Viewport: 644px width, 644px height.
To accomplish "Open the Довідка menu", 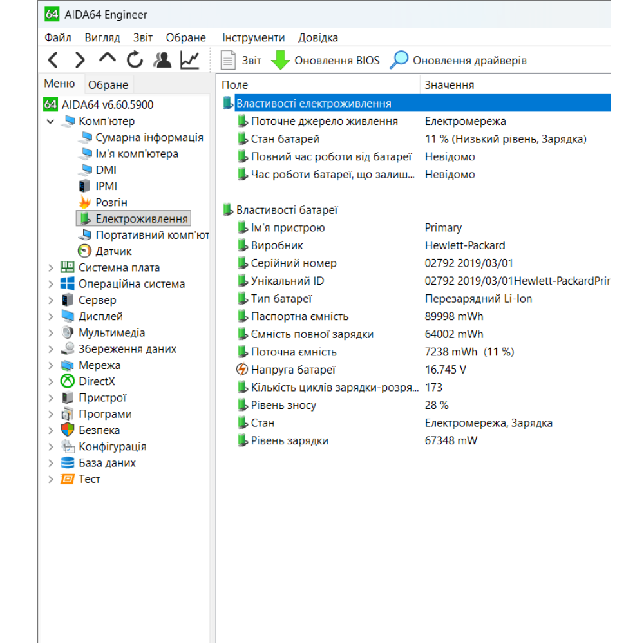I will (x=318, y=37).
